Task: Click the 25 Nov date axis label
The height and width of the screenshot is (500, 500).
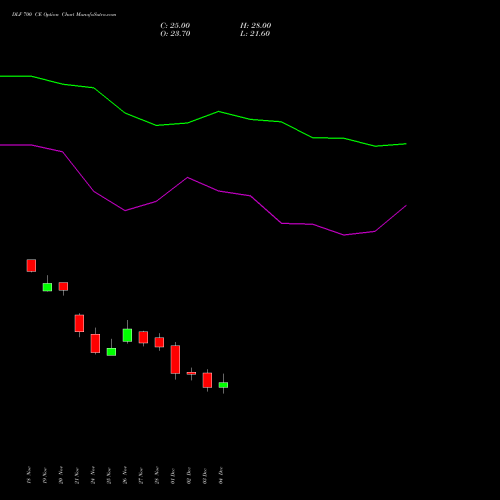Action: pos(109,475)
